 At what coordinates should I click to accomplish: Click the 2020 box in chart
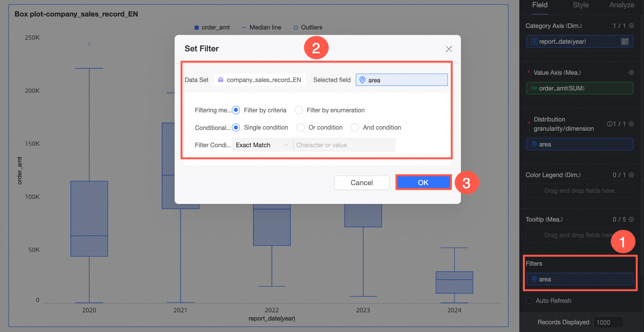tap(89, 219)
